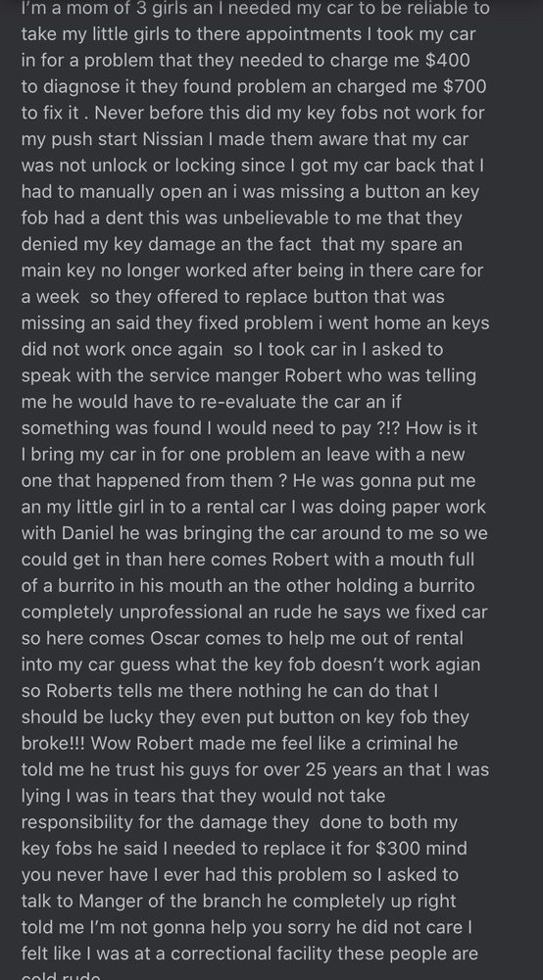
Task: Click the phrase "mom of 3 girls"
Action: [116, 9]
